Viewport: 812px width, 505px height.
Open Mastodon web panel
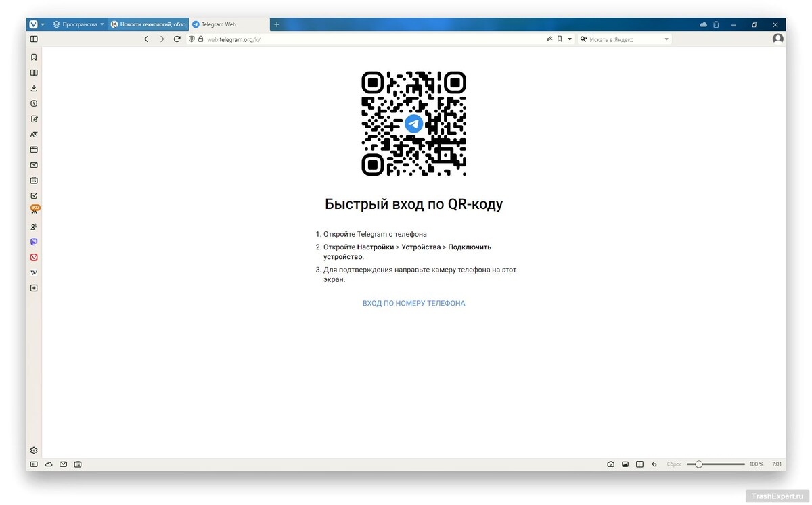point(34,242)
